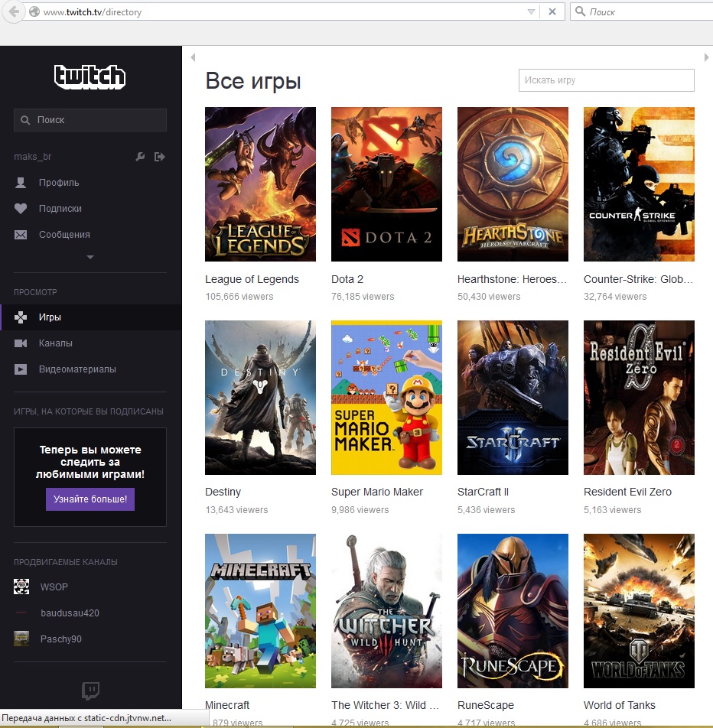Open the Подписки menu item

tap(60, 209)
